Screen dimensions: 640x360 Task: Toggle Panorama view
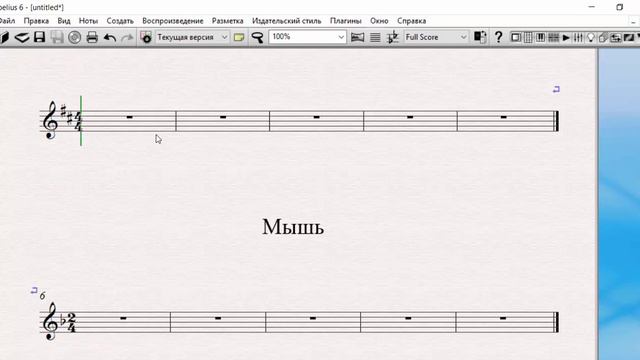(358, 38)
